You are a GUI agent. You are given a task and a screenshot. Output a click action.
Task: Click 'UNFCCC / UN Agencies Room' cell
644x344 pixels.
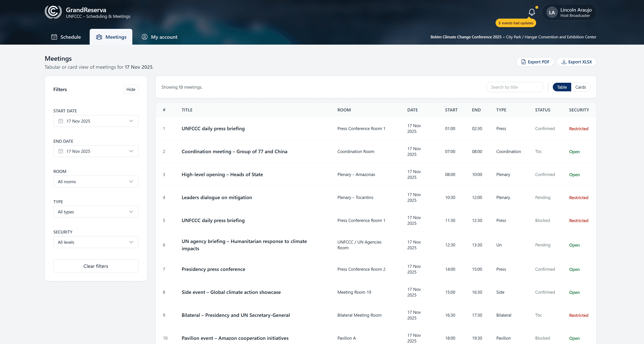[x=359, y=245]
